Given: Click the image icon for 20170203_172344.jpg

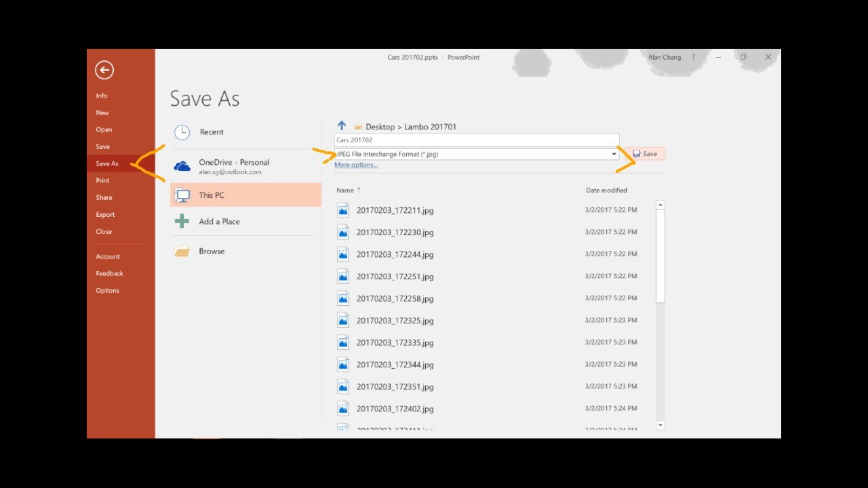Looking at the screenshot, I should [x=343, y=364].
